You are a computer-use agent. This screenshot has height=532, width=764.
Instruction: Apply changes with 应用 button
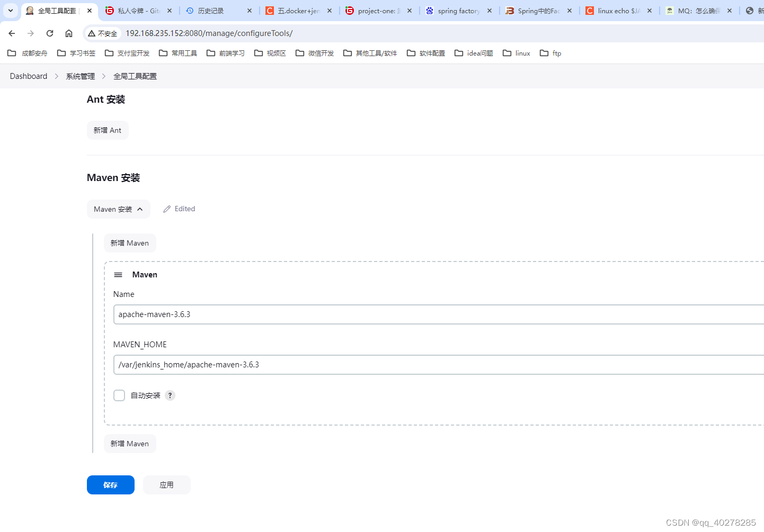[x=167, y=485]
